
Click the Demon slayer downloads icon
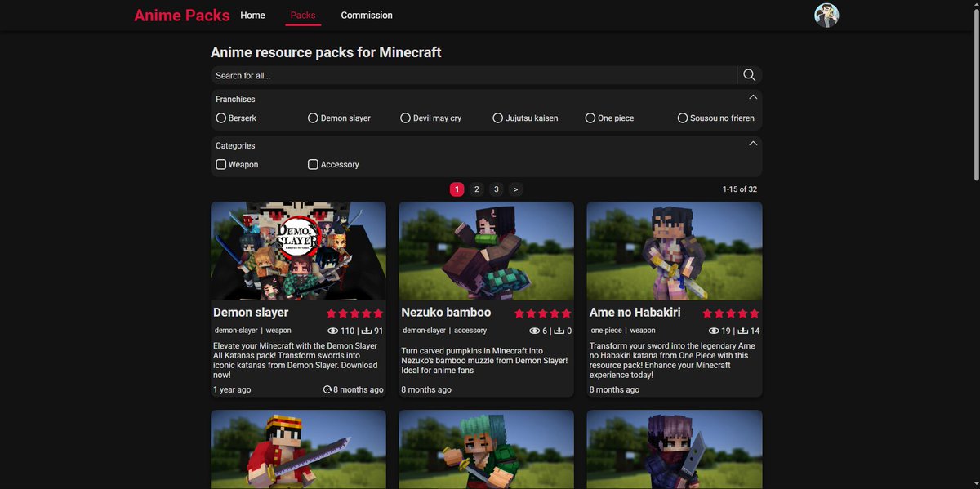367,331
